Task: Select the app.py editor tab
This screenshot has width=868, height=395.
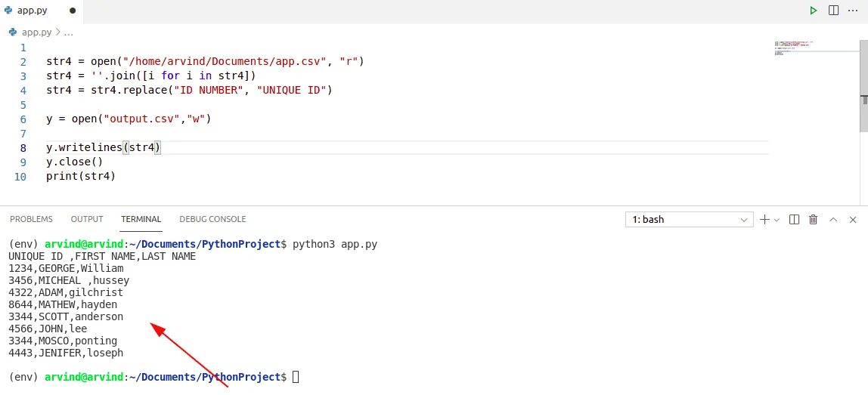Action: [x=33, y=11]
